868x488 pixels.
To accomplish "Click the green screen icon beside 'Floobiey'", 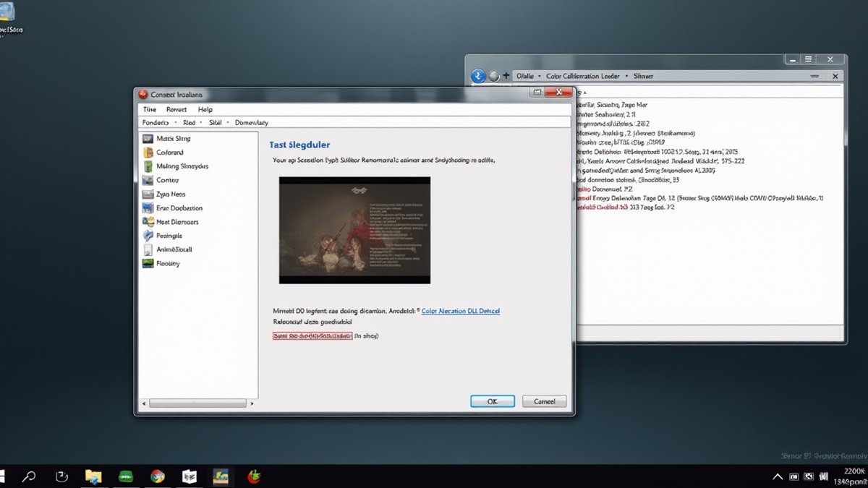I will coord(147,264).
